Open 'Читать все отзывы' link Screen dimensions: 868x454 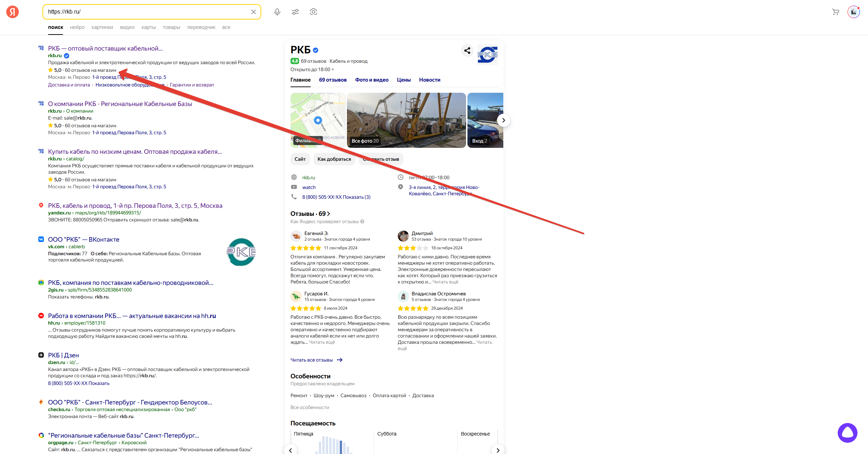click(x=316, y=360)
